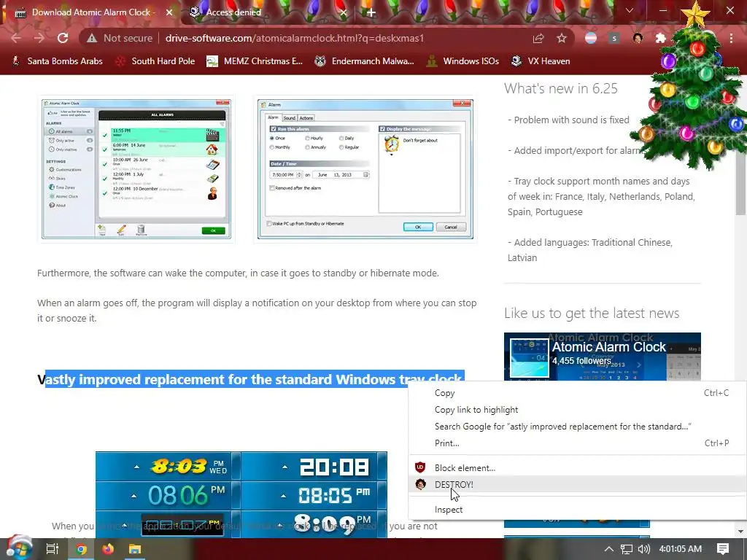Click the browser forward arrow
The image size is (747, 560).
pos(39,38)
